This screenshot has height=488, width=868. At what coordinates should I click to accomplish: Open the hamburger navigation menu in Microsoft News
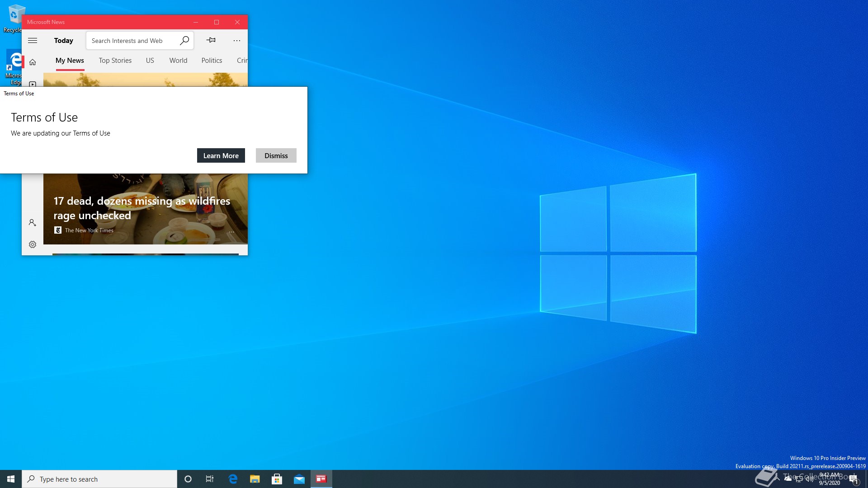33,41
